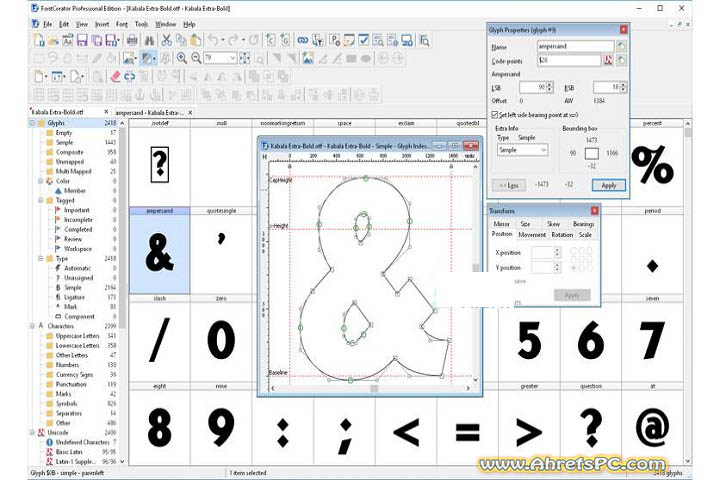Switch to the Mirror tab in Transform
The image size is (720, 480).
coord(501,224)
